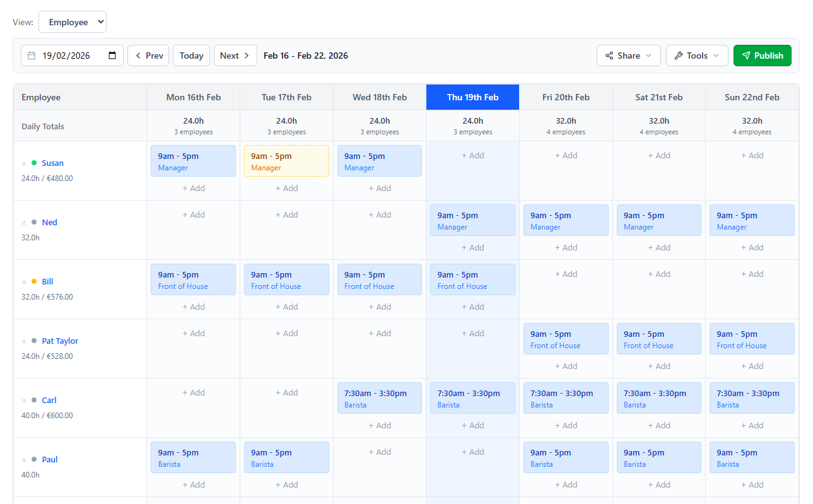
Task: Select the Thu 19th Feb column header
Action: [x=472, y=97]
